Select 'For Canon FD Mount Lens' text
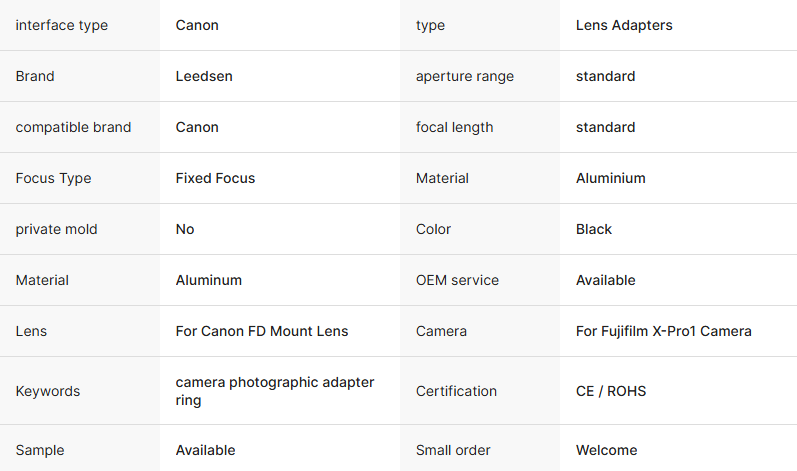The width and height of the screenshot is (797, 471). pyautogui.click(x=262, y=331)
